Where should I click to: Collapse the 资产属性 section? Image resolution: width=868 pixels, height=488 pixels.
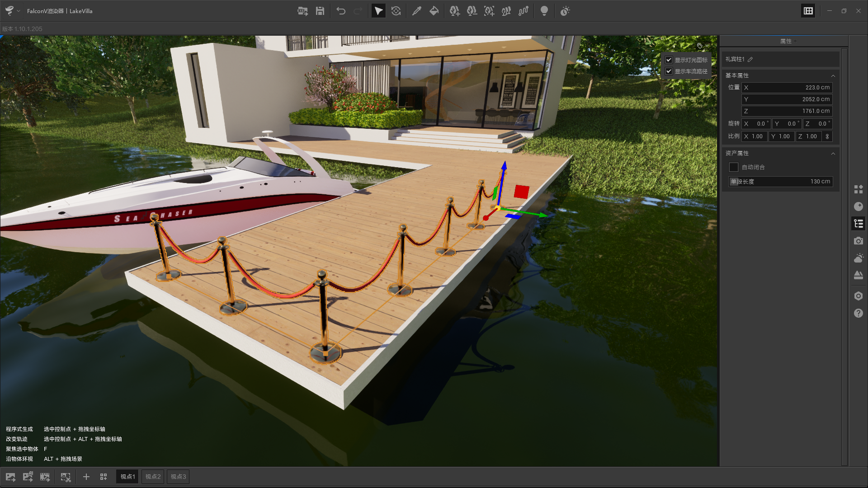pos(834,154)
